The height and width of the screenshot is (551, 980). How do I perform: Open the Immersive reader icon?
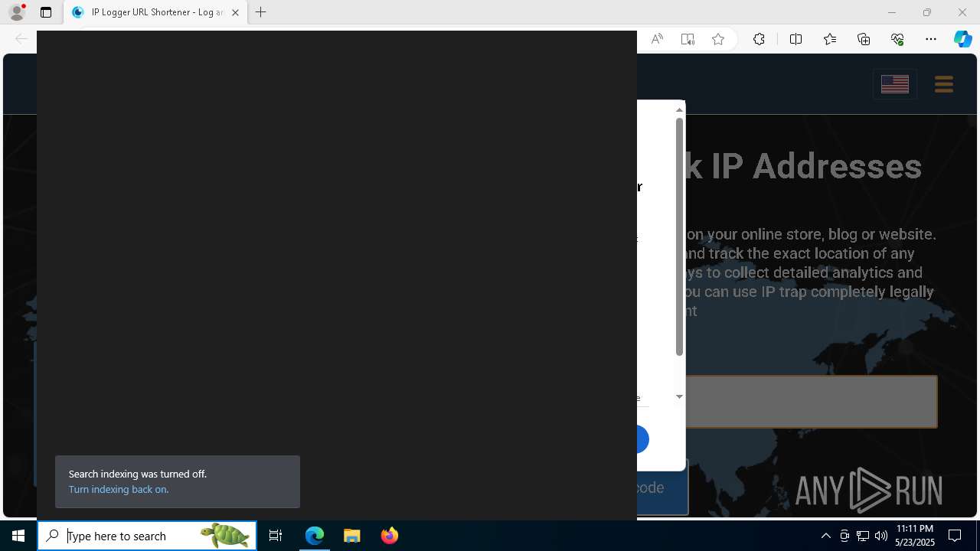[x=688, y=39]
